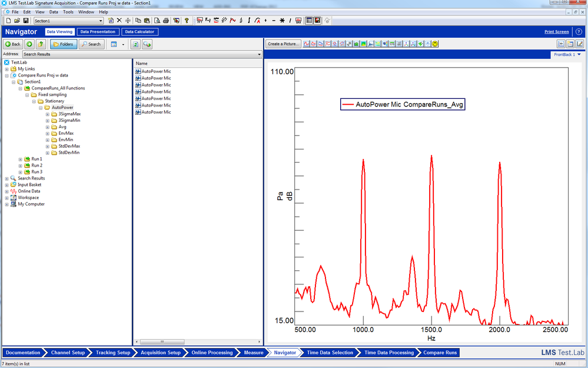Viewport: 588px width, 368px height.
Task: Toggle the list panel icon in top toolbar
Action: tap(309, 21)
